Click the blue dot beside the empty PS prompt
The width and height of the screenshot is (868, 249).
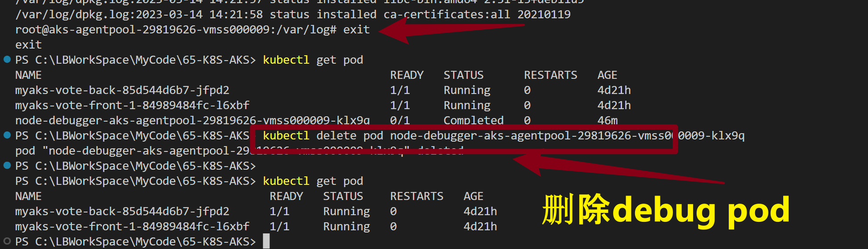[x=7, y=165]
